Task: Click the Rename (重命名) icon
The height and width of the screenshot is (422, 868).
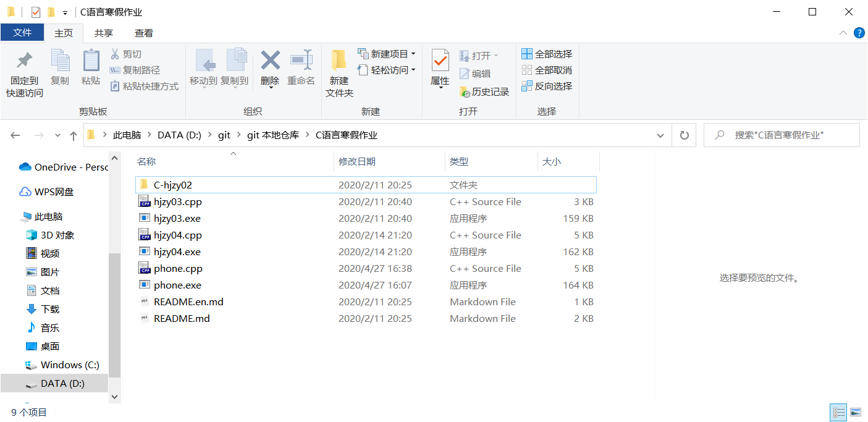Action: [x=301, y=61]
